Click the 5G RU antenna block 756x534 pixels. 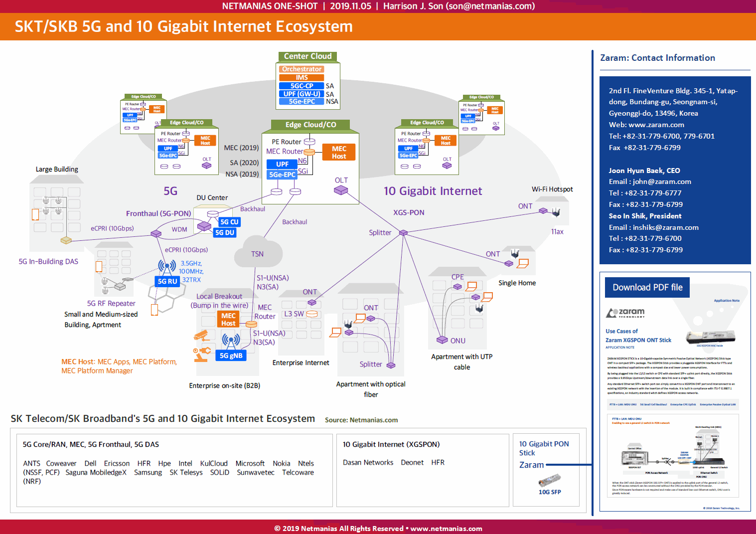pyautogui.click(x=167, y=281)
